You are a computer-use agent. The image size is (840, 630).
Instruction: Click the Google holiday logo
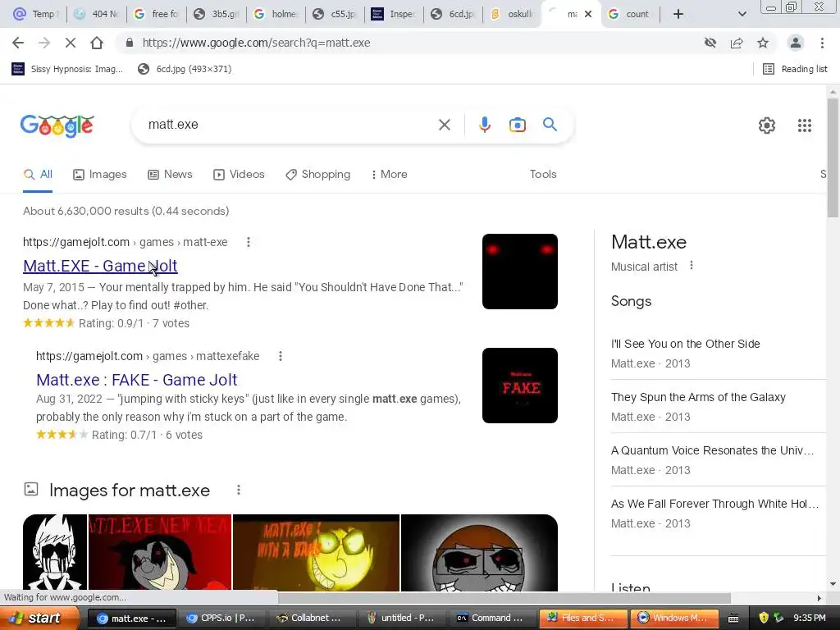pyautogui.click(x=57, y=126)
